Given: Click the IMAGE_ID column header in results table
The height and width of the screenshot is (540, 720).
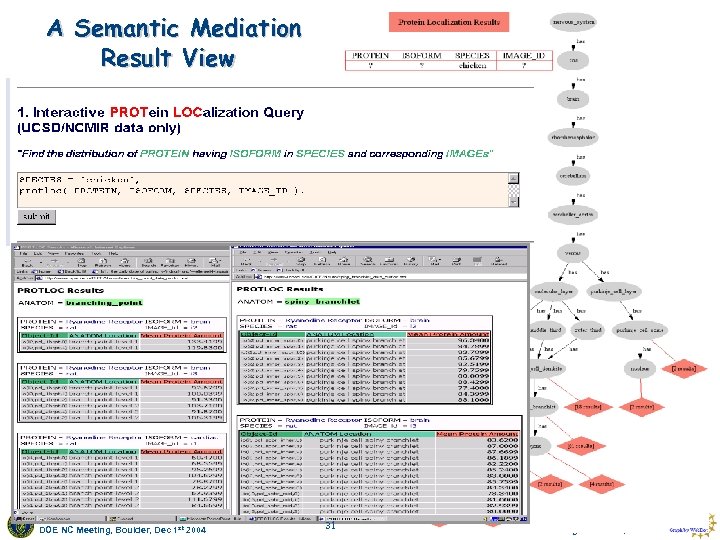Looking at the screenshot, I should click(524, 56).
